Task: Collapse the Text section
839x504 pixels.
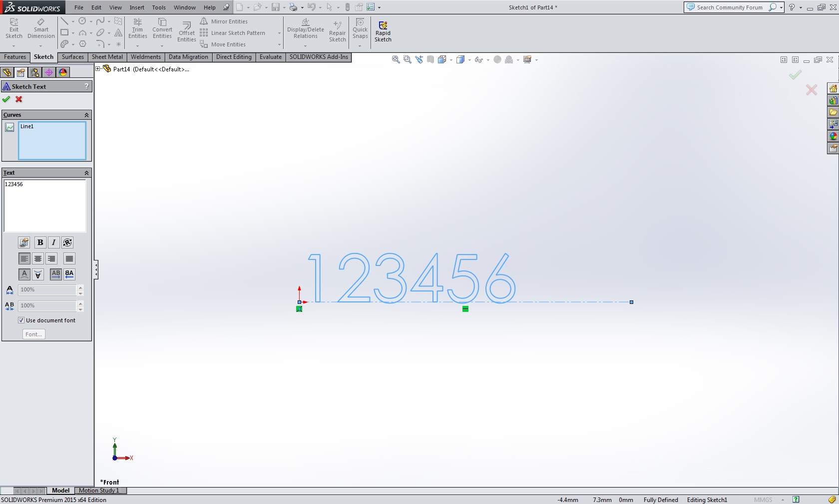Action: pyautogui.click(x=86, y=173)
